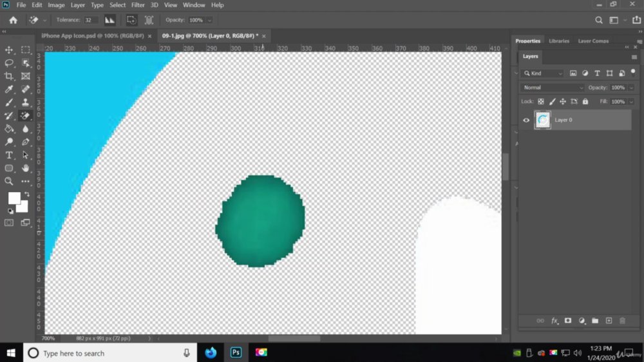Open the Layers panel menu

pos(634,57)
